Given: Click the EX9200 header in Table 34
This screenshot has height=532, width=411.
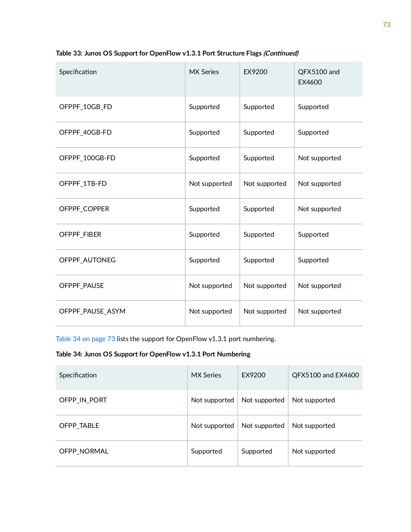Looking at the screenshot, I should 254,375.
